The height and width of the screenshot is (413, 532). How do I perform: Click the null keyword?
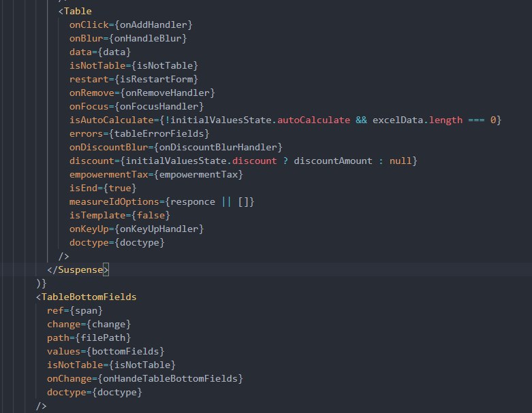coord(401,161)
